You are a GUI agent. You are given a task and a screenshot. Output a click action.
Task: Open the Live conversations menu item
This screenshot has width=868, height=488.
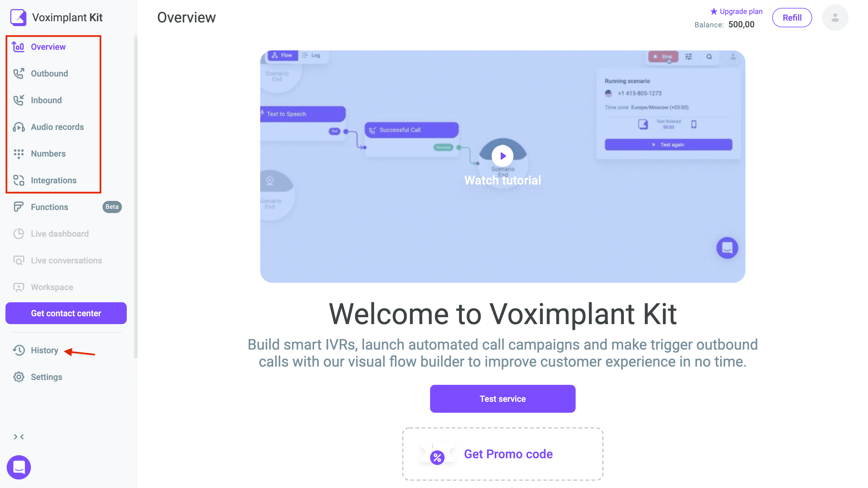tap(66, 260)
